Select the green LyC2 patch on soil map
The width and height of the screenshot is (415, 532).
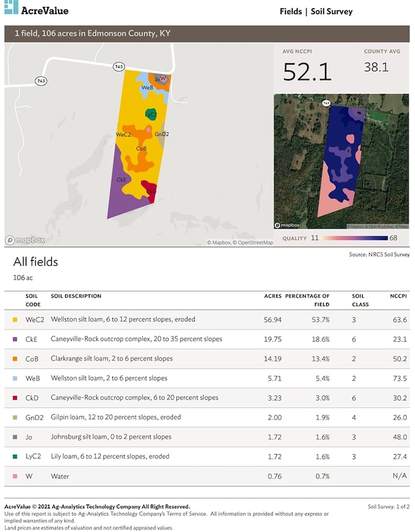(151, 114)
